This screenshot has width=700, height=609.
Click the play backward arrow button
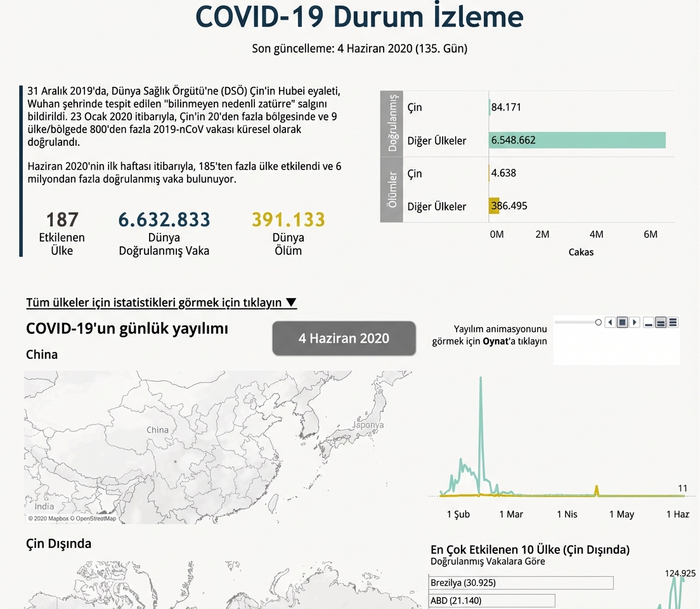[x=610, y=322]
